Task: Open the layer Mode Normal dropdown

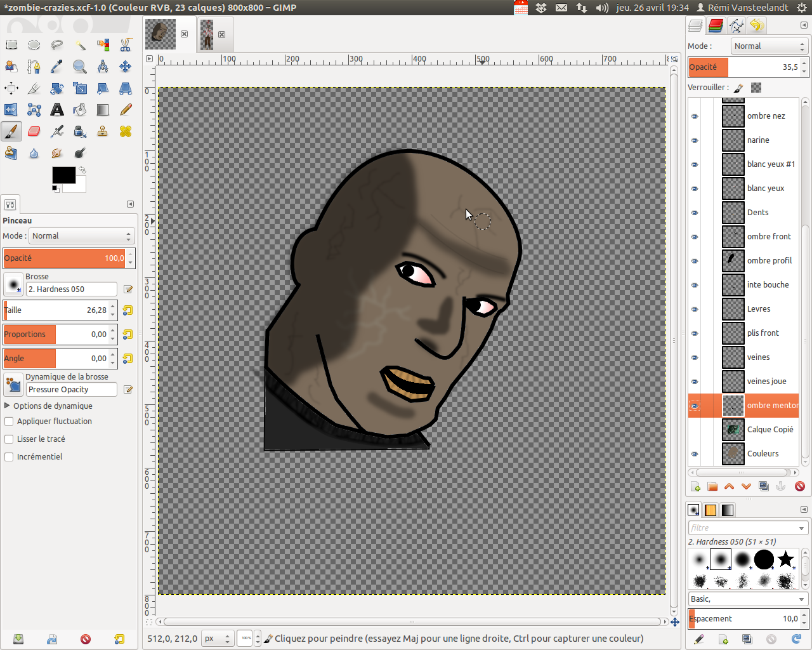Action: point(769,46)
